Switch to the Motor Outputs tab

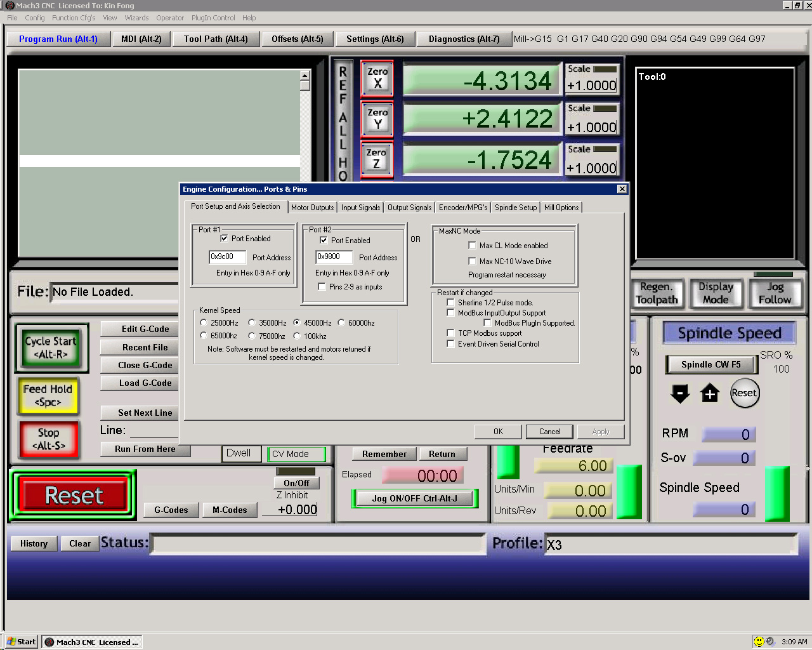(312, 208)
